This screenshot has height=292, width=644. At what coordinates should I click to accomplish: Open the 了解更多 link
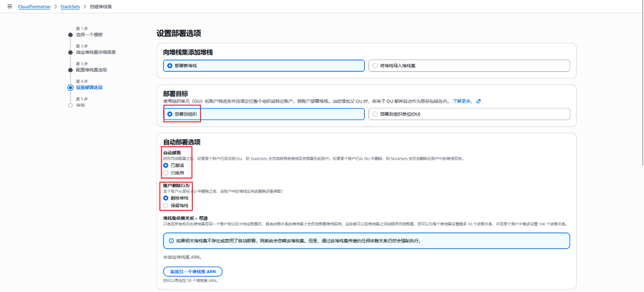click(462, 101)
